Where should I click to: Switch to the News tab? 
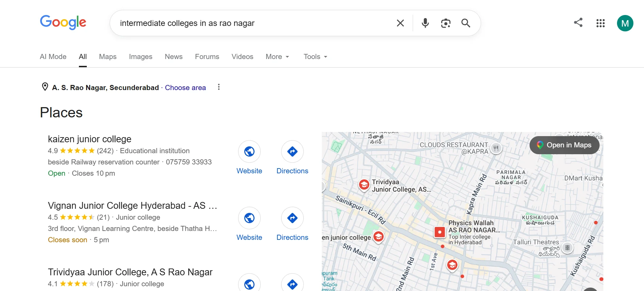point(174,57)
